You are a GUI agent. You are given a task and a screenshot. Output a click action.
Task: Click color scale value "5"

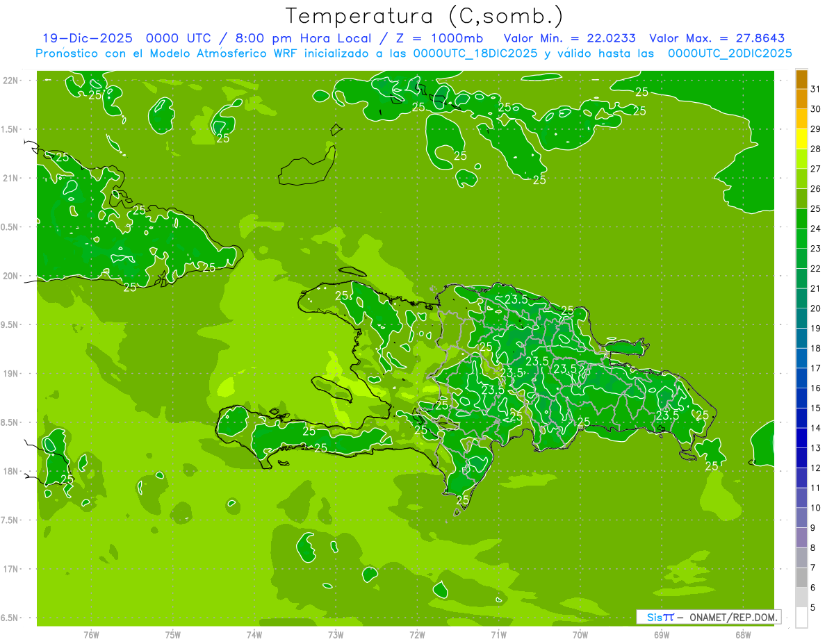pyautogui.click(x=813, y=608)
